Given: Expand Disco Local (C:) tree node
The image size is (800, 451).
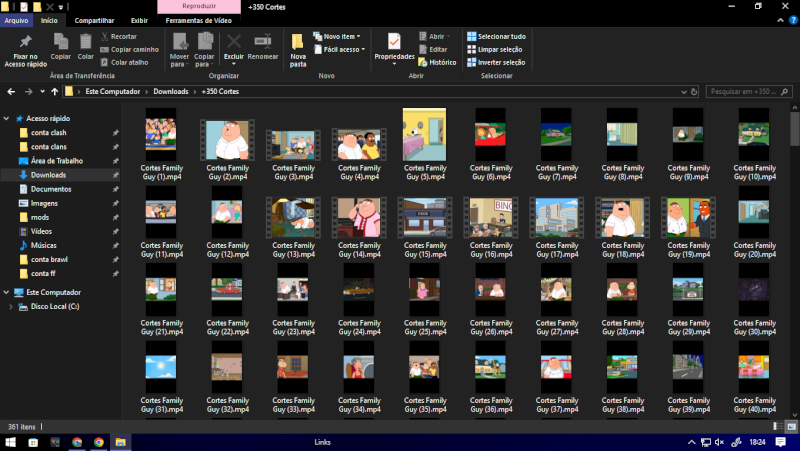Looking at the screenshot, I should click(10, 306).
